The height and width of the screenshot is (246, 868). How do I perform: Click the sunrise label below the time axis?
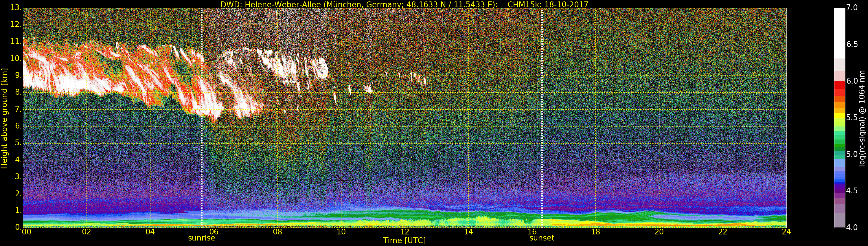pos(201,238)
